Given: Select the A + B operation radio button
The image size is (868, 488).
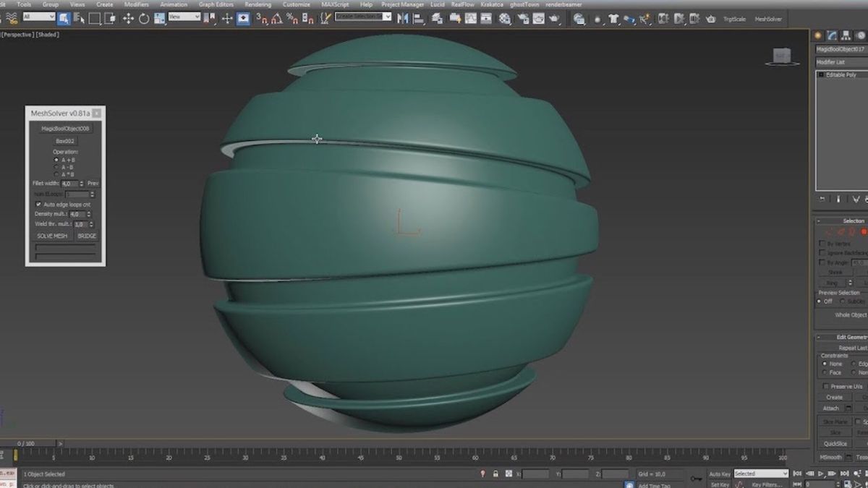Looking at the screenshot, I should point(56,160).
